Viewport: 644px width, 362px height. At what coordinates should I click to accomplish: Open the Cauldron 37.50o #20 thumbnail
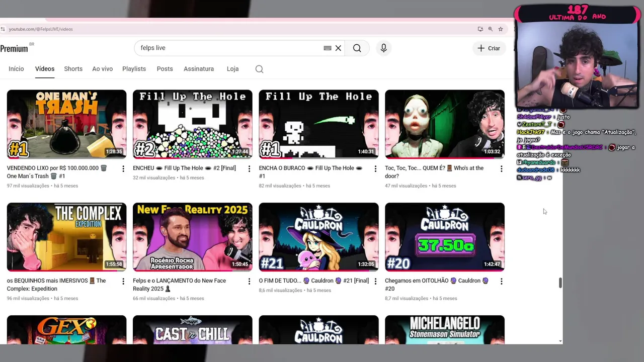pyautogui.click(x=445, y=237)
